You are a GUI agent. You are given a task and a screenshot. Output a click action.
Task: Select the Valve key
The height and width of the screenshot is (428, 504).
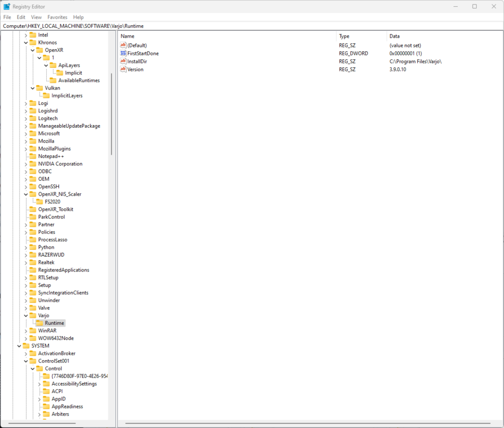44,308
